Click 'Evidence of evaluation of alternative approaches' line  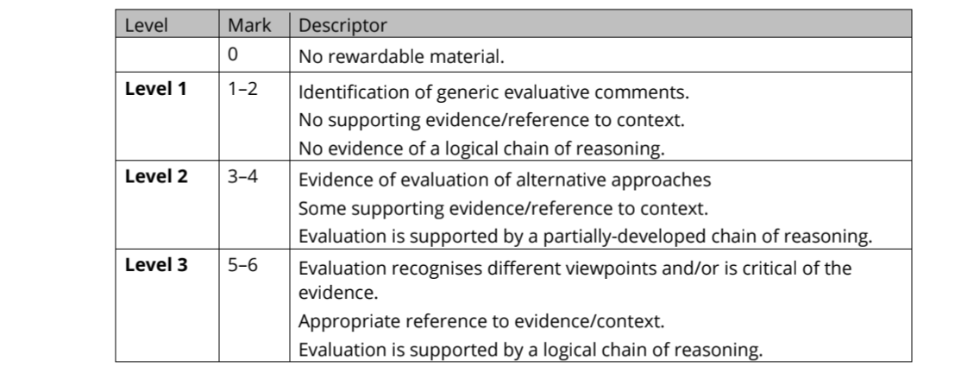tap(505, 180)
